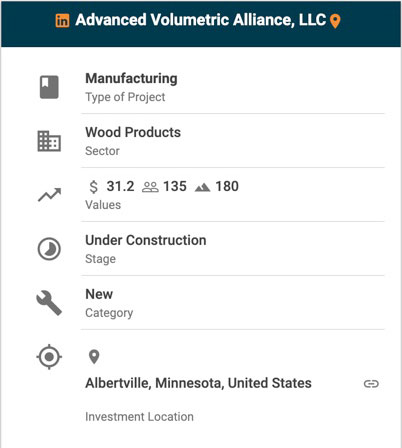Select the Manufacturing project type text
The width and height of the screenshot is (402, 448).
pyautogui.click(x=131, y=79)
